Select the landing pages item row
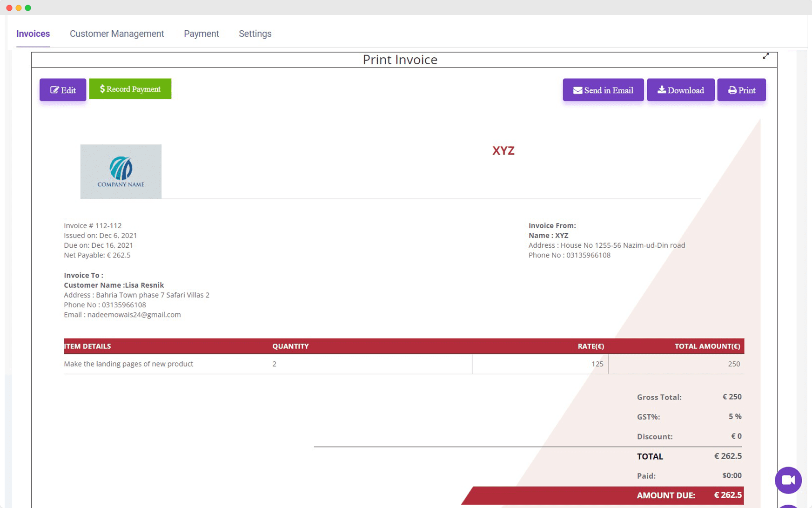The width and height of the screenshot is (812, 508). (x=128, y=364)
